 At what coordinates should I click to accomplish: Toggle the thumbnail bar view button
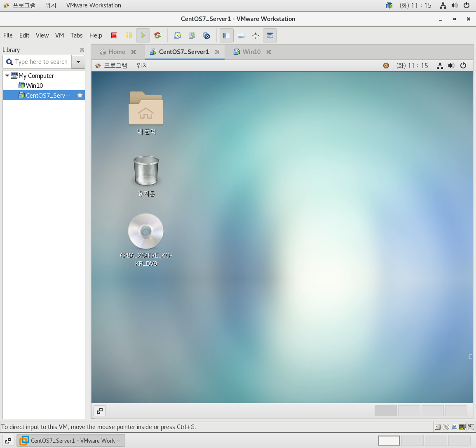(x=241, y=35)
